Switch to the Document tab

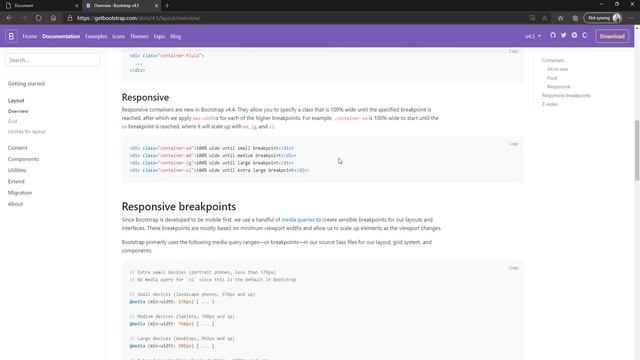pos(41,6)
